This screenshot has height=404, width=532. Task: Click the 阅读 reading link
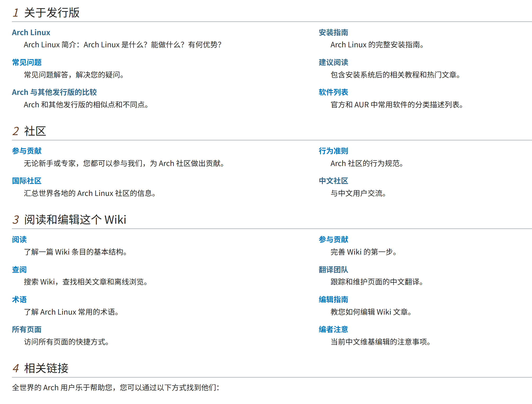click(20, 239)
